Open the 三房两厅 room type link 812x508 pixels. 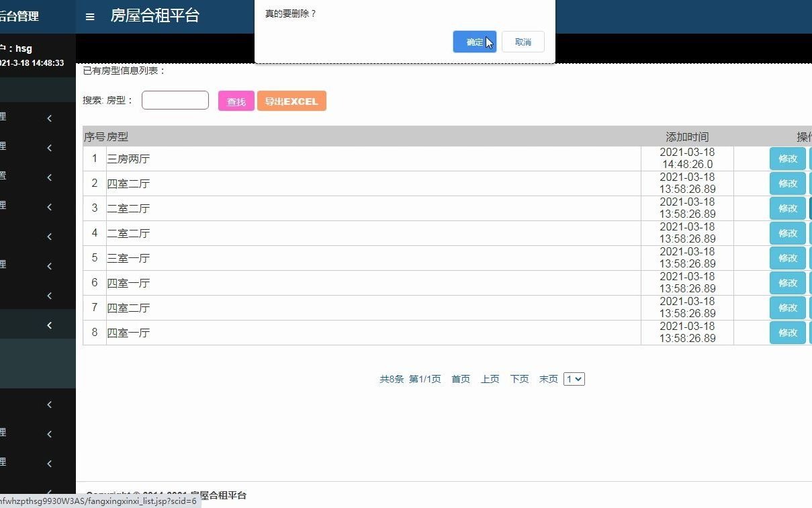pos(127,159)
